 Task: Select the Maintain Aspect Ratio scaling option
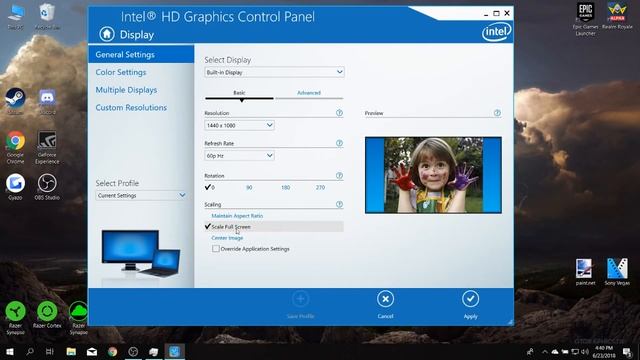[x=237, y=216]
